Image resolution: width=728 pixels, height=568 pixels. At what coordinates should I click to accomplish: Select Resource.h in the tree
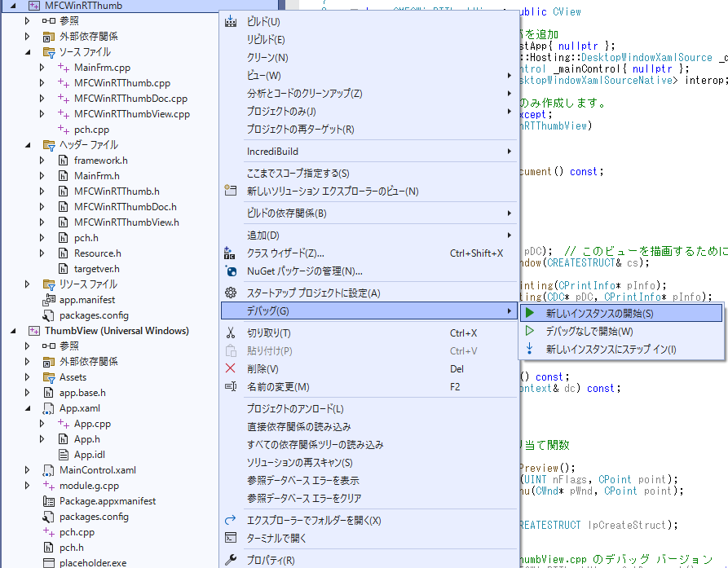coord(98,253)
